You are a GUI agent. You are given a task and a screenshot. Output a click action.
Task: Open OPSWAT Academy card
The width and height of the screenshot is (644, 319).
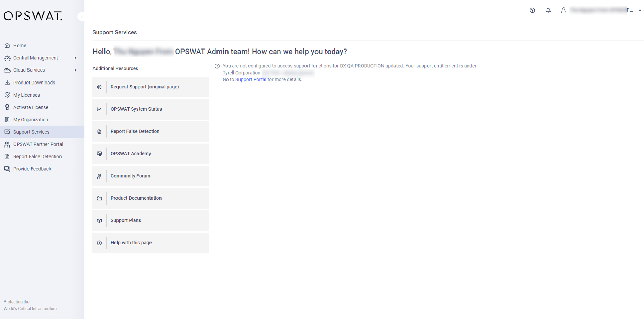coord(151,154)
